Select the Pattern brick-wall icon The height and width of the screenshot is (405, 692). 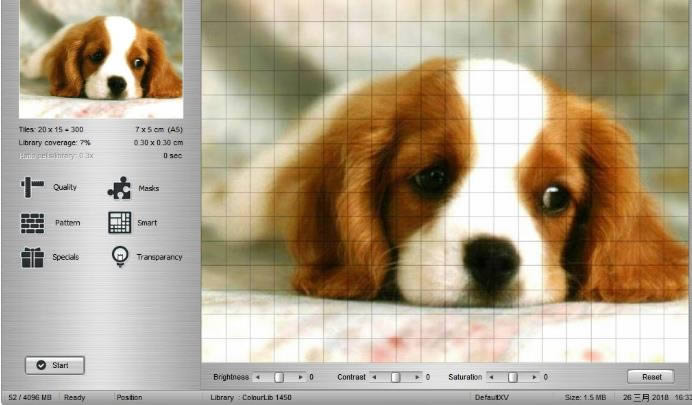[32, 223]
